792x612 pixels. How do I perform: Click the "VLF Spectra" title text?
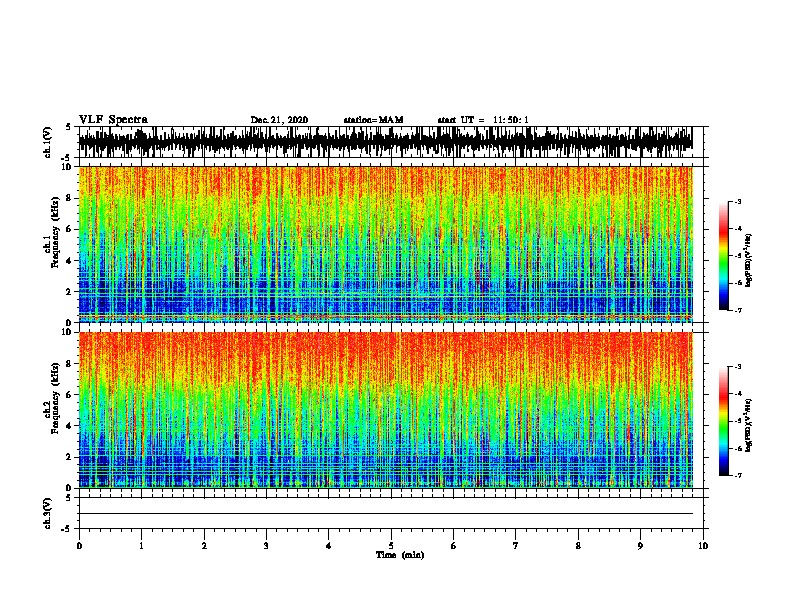(113, 119)
